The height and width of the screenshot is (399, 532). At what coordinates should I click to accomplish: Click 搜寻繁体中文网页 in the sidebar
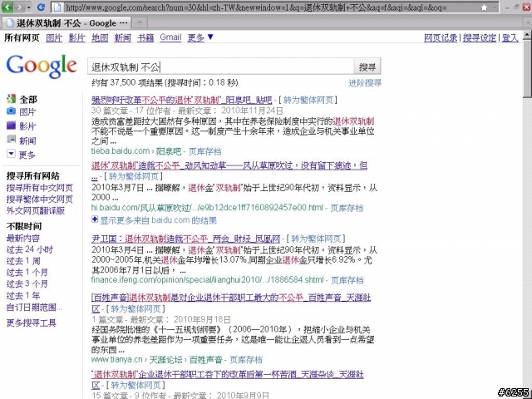click(x=40, y=199)
